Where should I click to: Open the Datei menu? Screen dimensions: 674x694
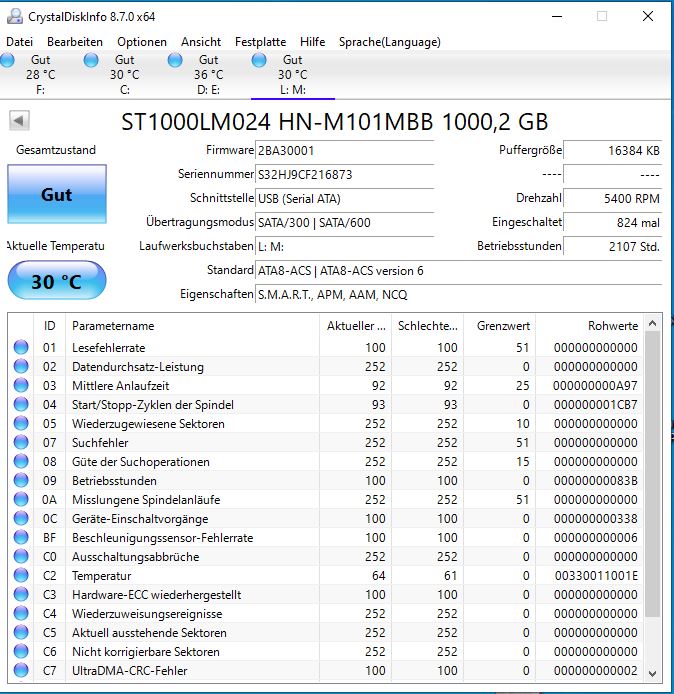tap(19, 42)
